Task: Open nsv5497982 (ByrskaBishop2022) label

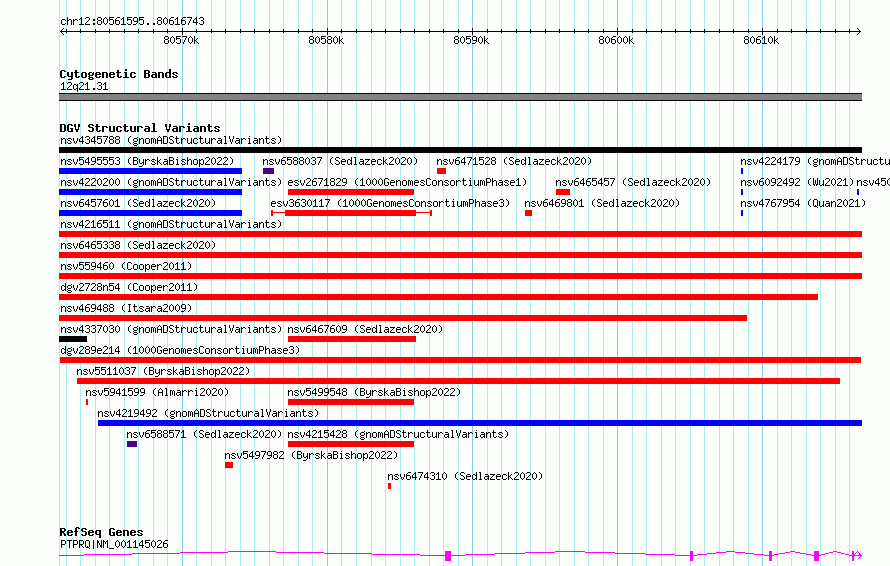Action: click(x=311, y=455)
